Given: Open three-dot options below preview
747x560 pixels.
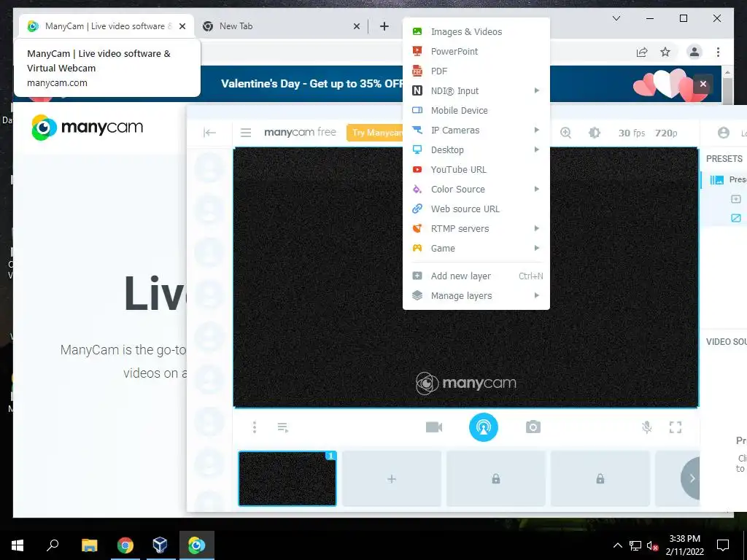Looking at the screenshot, I should coord(255,427).
